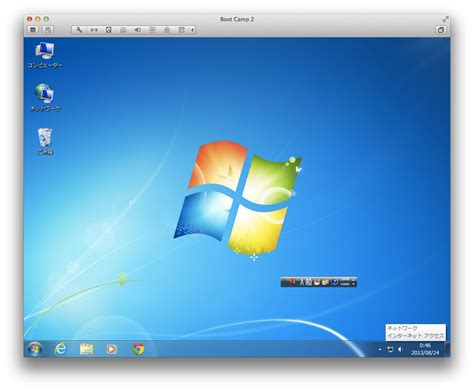The height and width of the screenshot is (390, 474).
Task: Click the padlock icon in VM toolbar
Action: (x=167, y=30)
